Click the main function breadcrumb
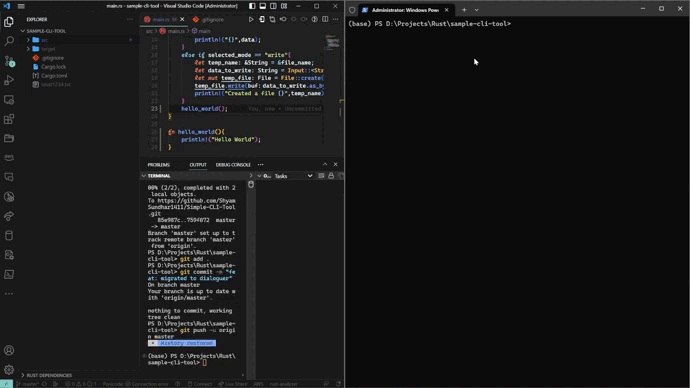 [x=201, y=31]
